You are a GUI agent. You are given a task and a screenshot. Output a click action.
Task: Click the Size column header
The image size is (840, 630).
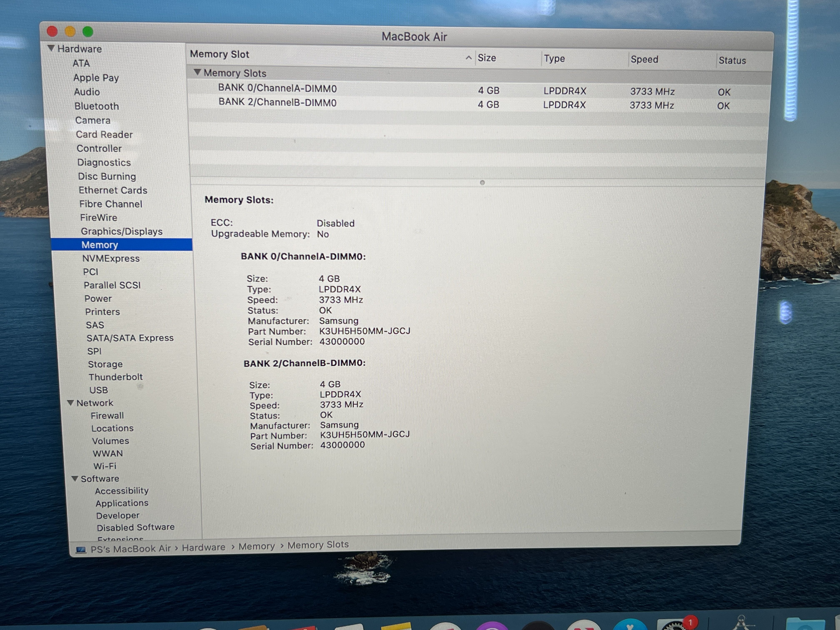pyautogui.click(x=486, y=58)
